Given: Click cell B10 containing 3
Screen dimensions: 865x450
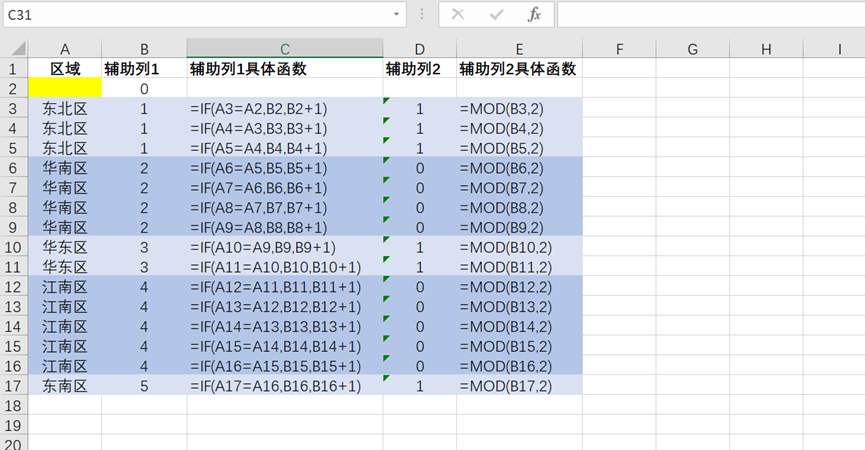Looking at the screenshot, I should [144, 247].
